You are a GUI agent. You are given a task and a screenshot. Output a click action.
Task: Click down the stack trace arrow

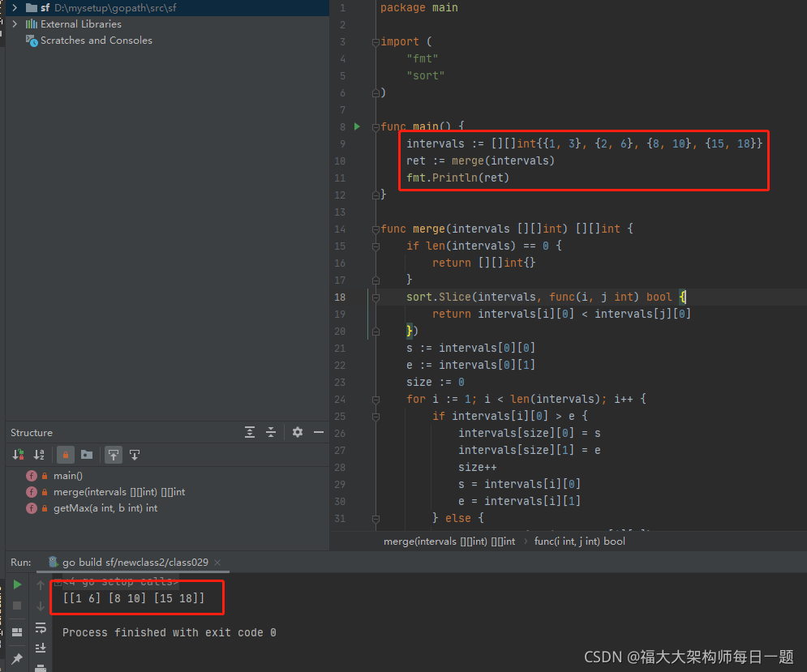click(x=41, y=606)
